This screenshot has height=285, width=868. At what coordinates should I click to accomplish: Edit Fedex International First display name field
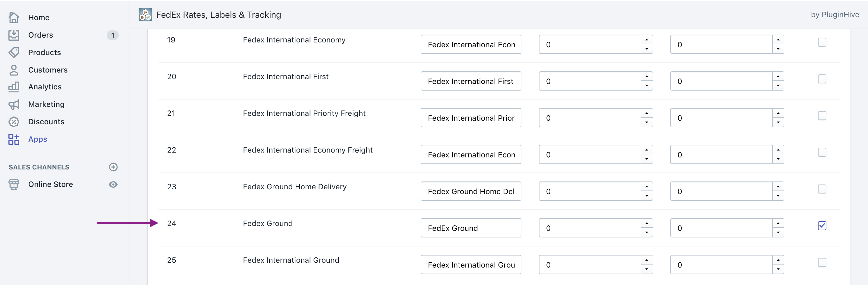(x=471, y=81)
